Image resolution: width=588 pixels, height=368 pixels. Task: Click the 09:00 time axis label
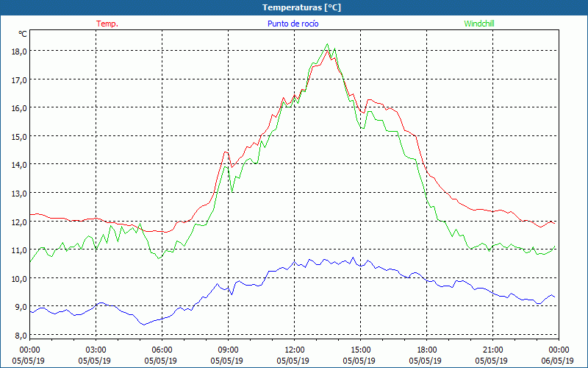(x=229, y=350)
